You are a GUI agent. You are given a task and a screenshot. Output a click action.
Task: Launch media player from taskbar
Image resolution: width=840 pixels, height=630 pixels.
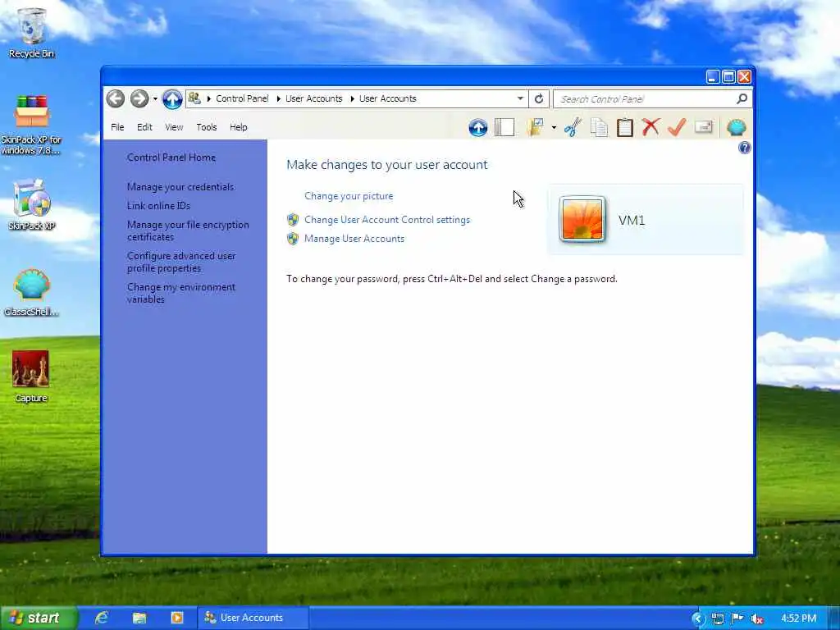[x=177, y=618]
